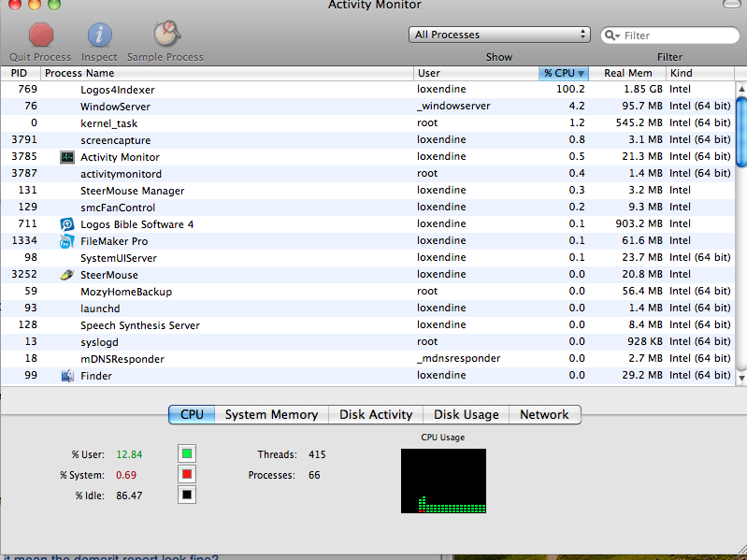Switch to the System Memory tab
The width and height of the screenshot is (747, 560).
point(271,414)
